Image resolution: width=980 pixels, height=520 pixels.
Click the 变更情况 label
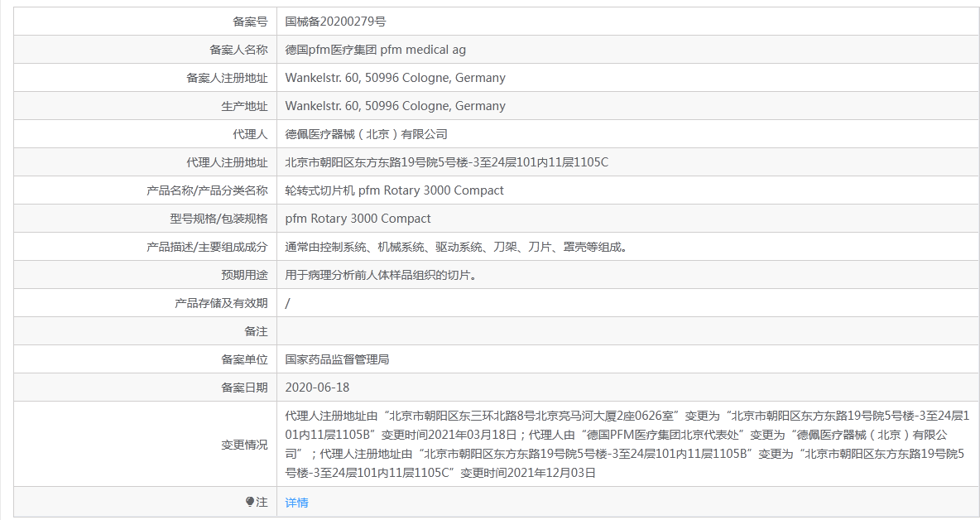pos(244,445)
